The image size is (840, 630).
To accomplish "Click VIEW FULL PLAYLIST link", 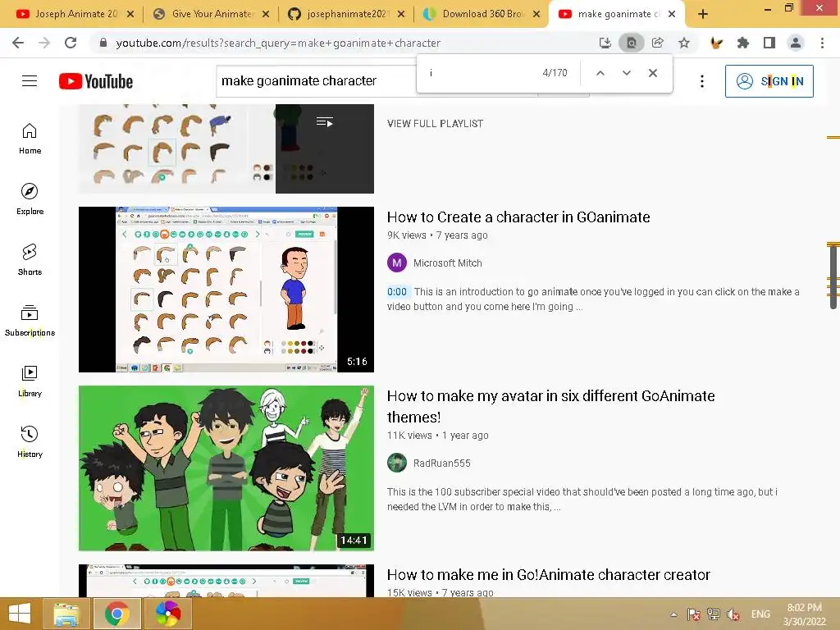I will [435, 124].
